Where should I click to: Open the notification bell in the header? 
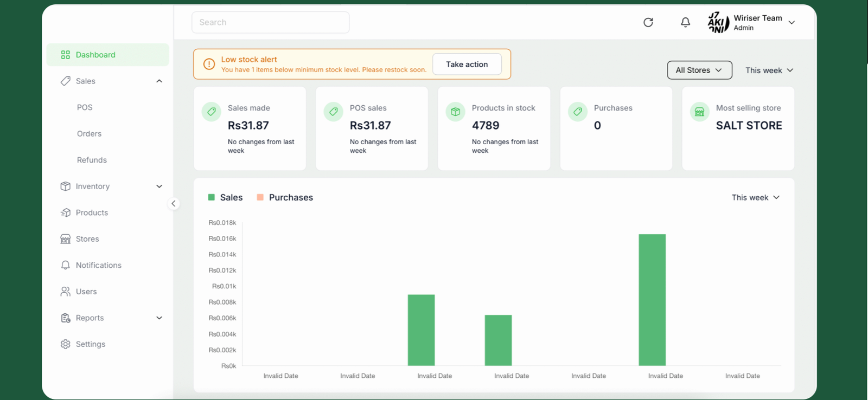685,22
